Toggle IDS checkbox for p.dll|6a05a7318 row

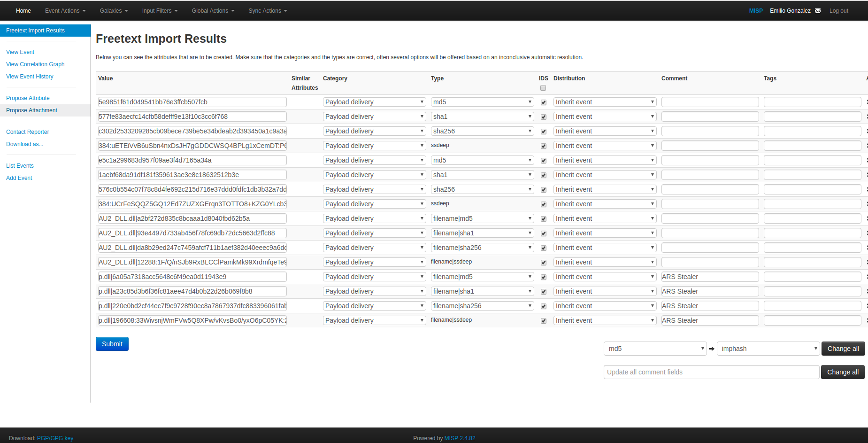pos(544,277)
